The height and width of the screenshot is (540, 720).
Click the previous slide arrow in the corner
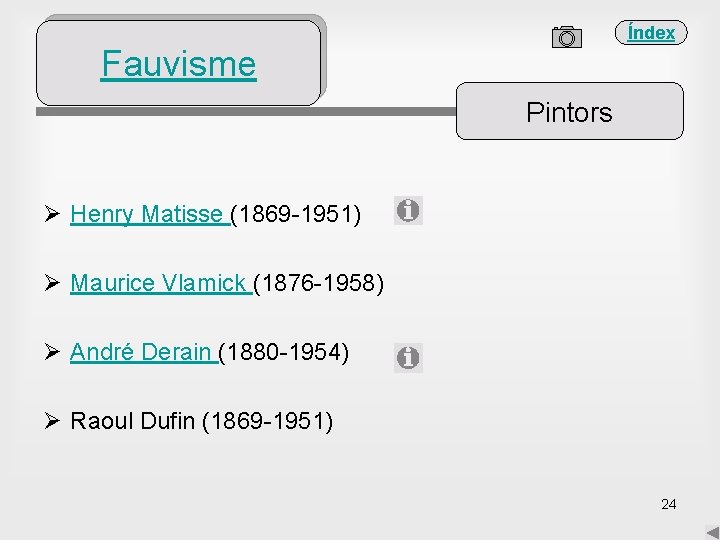coord(711,531)
